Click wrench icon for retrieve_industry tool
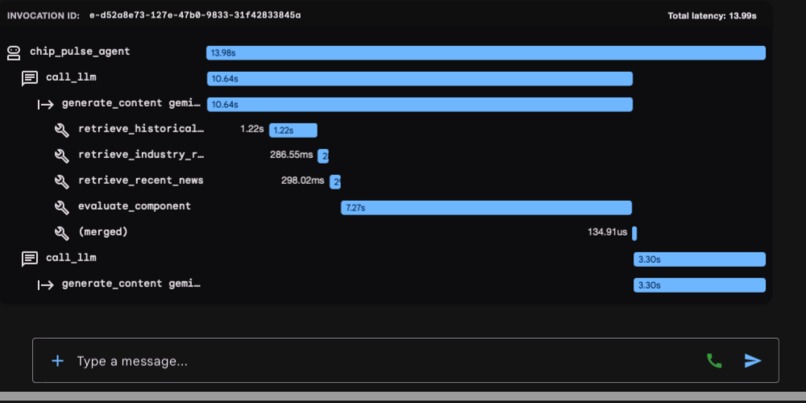Image resolution: width=806 pixels, height=403 pixels. (62, 156)
